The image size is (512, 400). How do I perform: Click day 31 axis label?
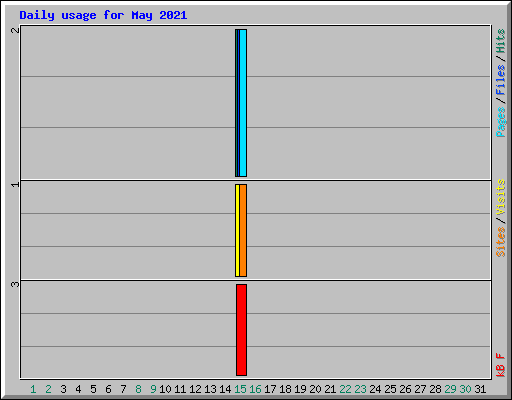(x=480, y=389)
